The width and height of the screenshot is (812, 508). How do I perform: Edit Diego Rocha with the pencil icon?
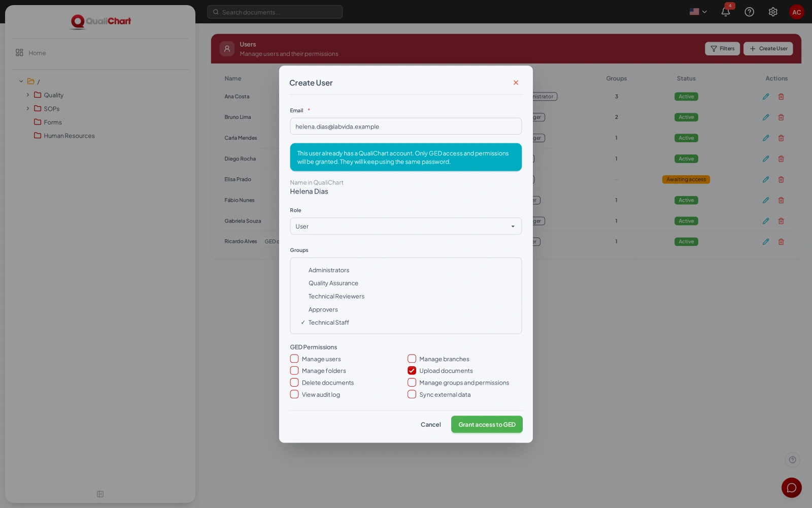(766, 159)
